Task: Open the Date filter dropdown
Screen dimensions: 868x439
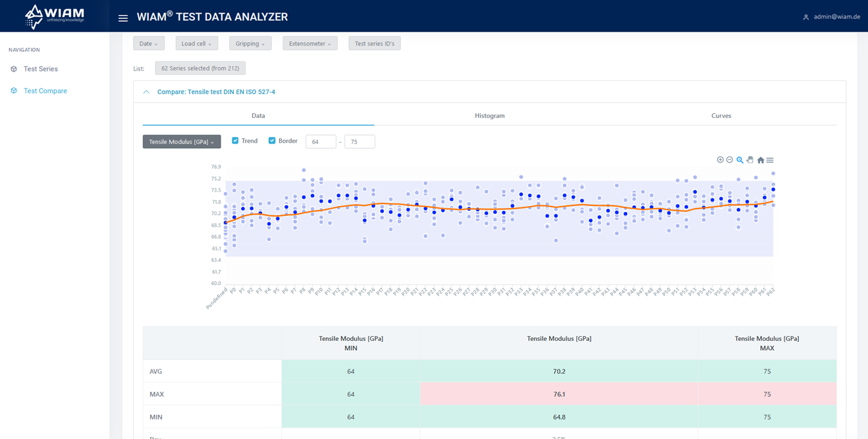Action: 149,43
